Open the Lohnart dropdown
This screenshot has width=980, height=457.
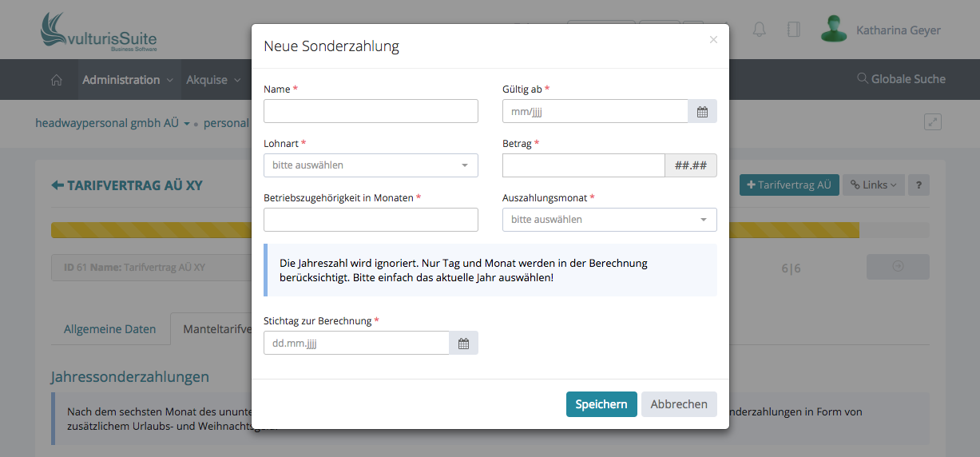[x=371, y=165]
